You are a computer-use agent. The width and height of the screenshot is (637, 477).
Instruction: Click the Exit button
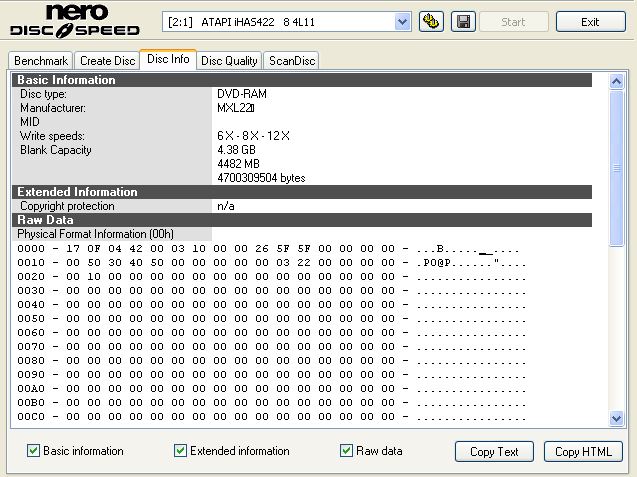pyautogui.click(x=590, y=22)
